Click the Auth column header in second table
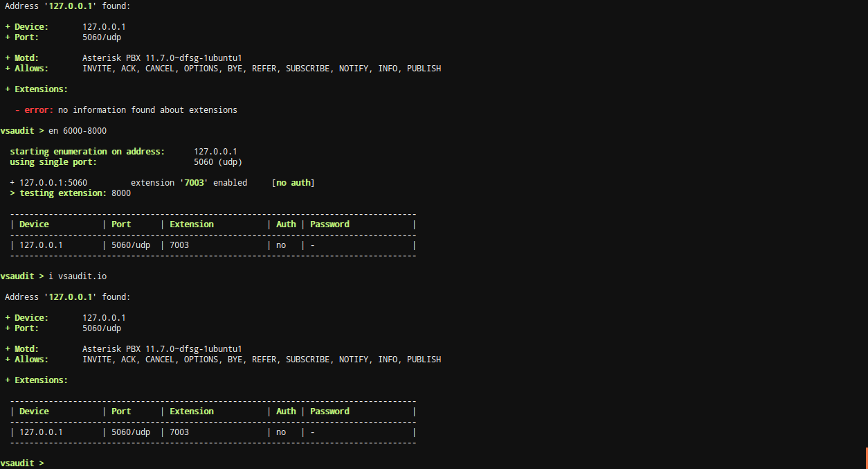 point(286,411)
